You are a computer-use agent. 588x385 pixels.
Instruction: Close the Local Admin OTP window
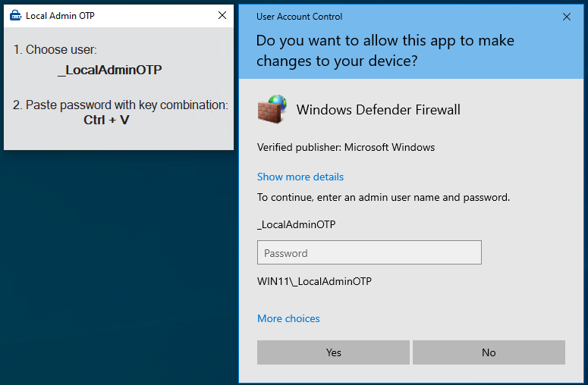tap(222, 15)
